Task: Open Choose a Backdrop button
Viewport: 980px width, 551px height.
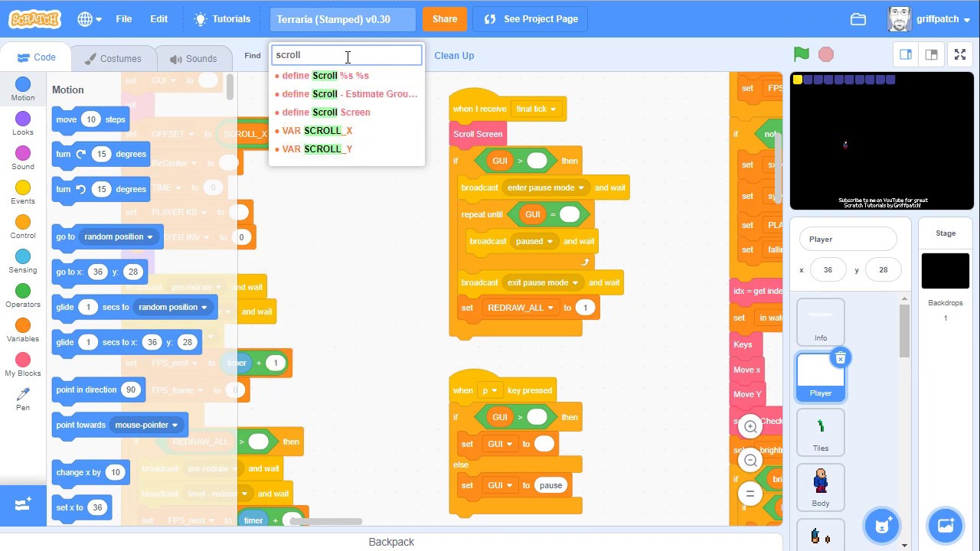Action: pyautogui.click(x=945, y=525)
